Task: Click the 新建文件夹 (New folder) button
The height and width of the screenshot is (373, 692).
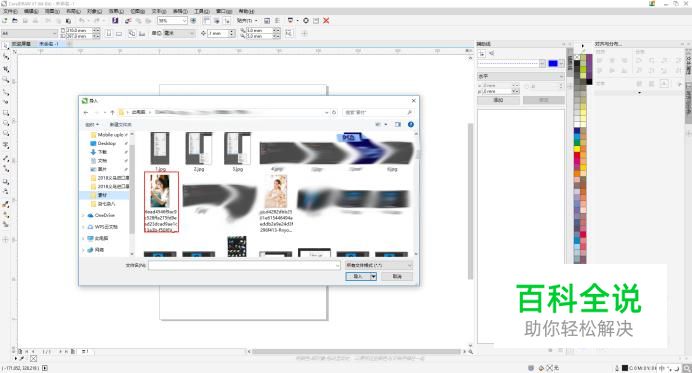Action: (x=120, y=124)
